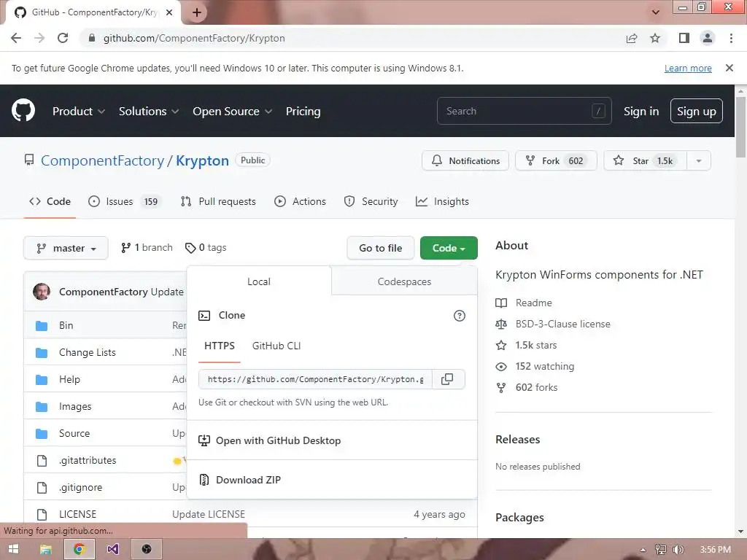The width and height of the screenshot is (747, 560).
Task: Dismiss the Chrome update notice bar
Action: tap(729, 68)
